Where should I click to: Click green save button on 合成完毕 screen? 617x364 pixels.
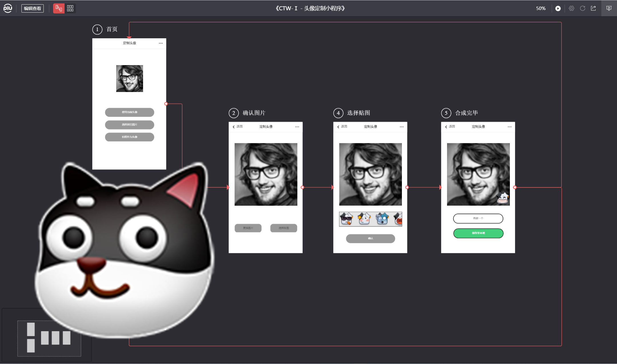coord(478,233)
